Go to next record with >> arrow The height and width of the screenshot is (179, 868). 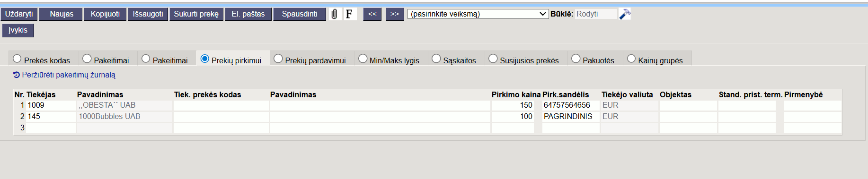(395, 14)
